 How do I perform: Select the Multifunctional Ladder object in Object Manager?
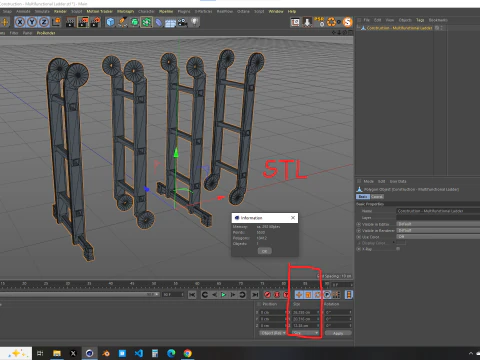pyautogui.click(x=399, y=28)
